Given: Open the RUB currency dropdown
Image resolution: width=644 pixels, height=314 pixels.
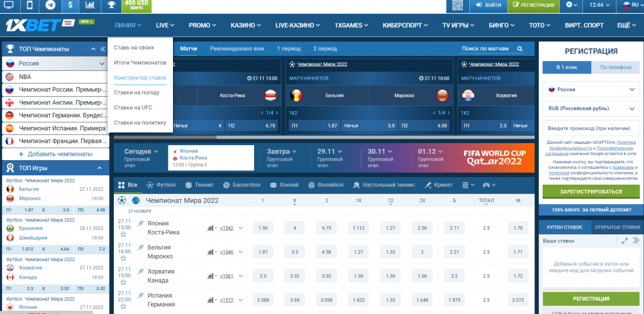Looking at the screenshot, I should point(590,108).
